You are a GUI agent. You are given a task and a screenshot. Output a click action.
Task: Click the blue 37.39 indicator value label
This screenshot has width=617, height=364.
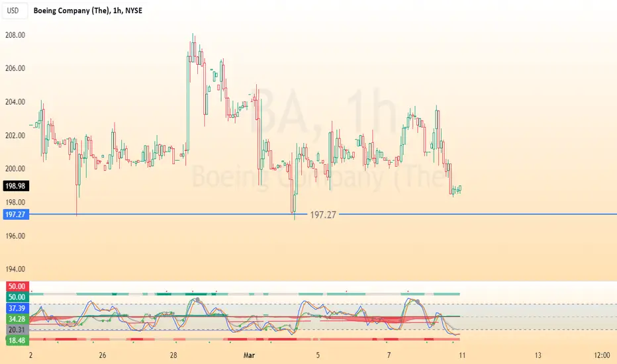coord(17,308)
